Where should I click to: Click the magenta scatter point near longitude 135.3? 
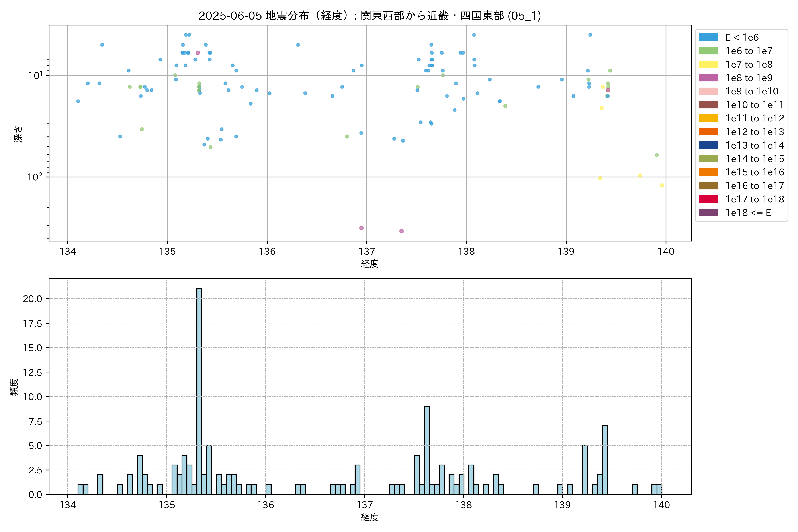pos(198,53)
